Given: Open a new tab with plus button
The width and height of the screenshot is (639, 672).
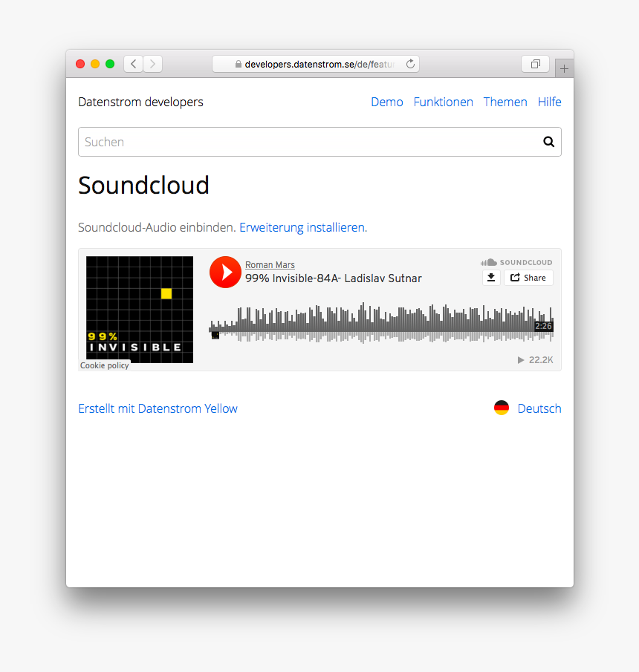Looking at the screenshot, I should pyautogui.click(x=564, y=68).
